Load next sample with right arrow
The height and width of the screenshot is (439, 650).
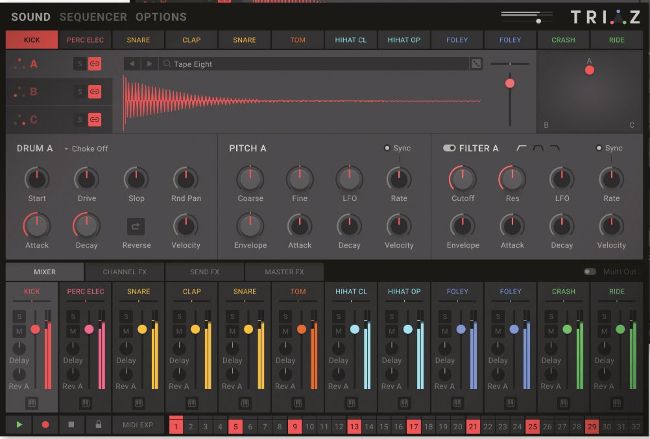(149, 64)
